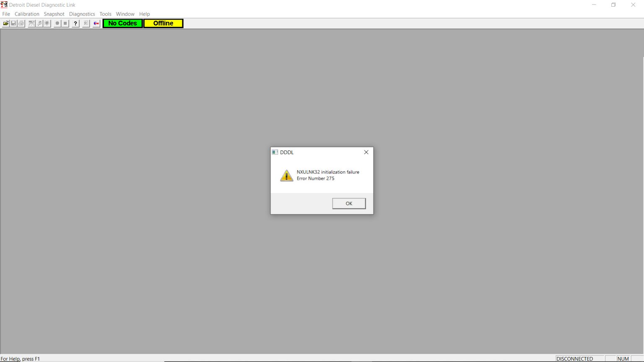This screenshot has width=644, height=362.
Task: Click the Open file toolbar icon
Action: [x=6, y=23]
